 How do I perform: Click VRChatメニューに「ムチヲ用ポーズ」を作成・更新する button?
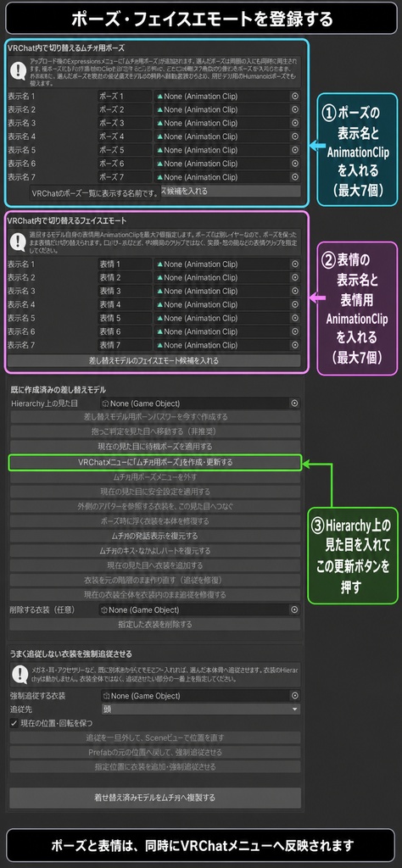(155, 462)
